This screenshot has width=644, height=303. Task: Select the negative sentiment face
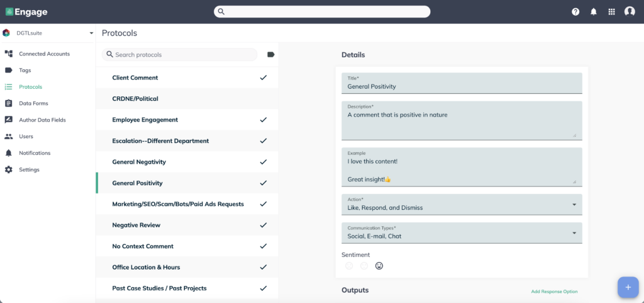(x=349, y=266)
